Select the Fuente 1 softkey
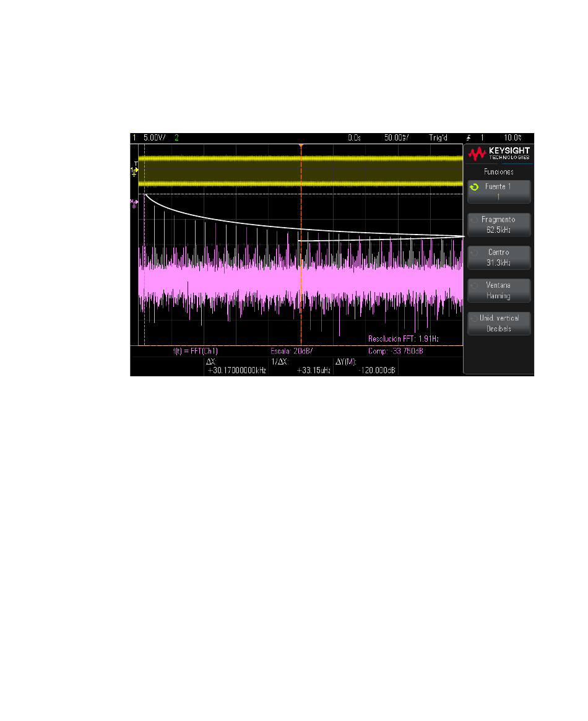The image size is (588, 721). (499, 192)
